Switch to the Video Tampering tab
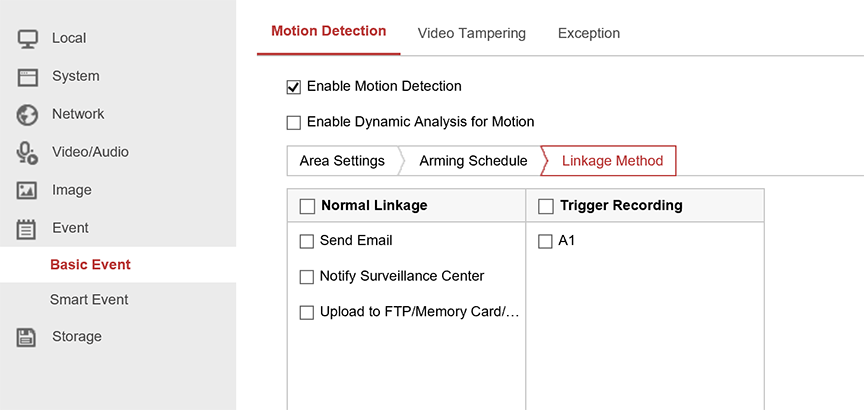The width and height of the screenshot is (864, 410). coord(471,33)
